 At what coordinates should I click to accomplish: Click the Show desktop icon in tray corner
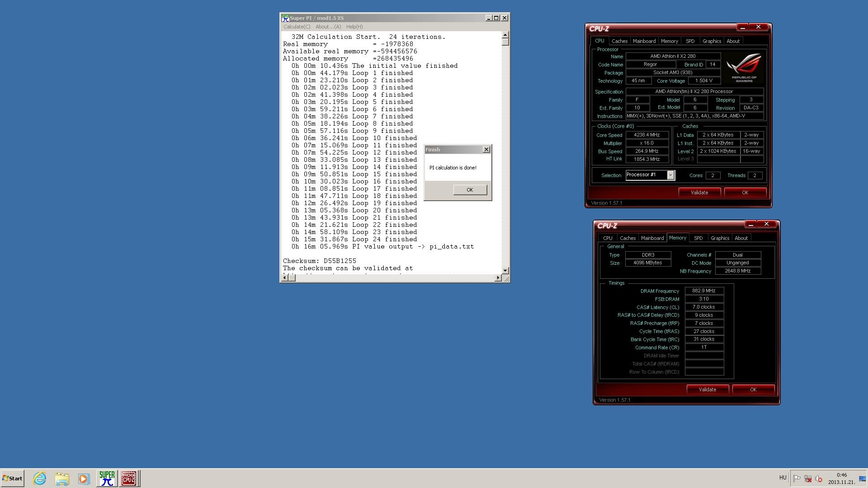(863, 479)
